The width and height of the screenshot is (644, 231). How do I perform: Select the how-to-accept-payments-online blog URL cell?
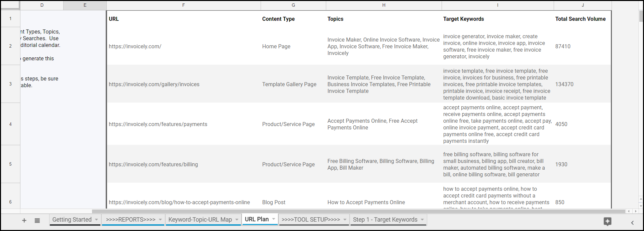click(184, 202)
